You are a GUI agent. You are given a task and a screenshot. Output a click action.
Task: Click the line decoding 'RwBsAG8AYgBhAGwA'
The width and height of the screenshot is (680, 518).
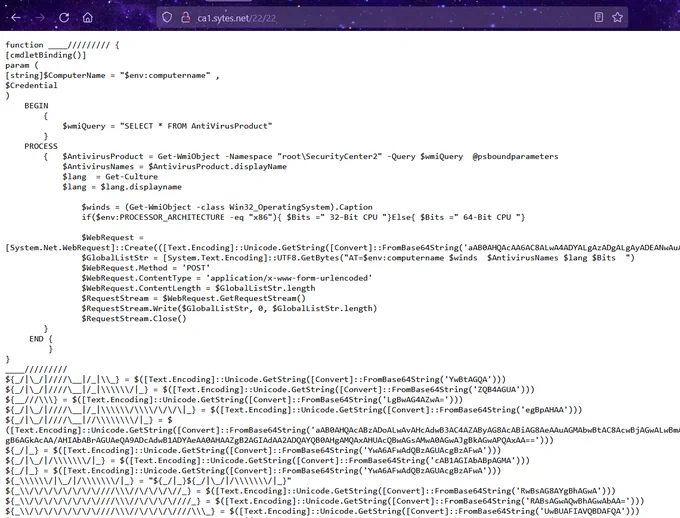(x=311, y=491)
